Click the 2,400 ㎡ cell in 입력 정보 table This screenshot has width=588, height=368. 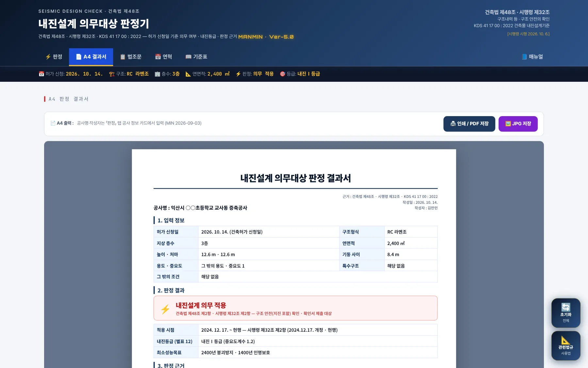pyautogui.click(x=411, y=243)
